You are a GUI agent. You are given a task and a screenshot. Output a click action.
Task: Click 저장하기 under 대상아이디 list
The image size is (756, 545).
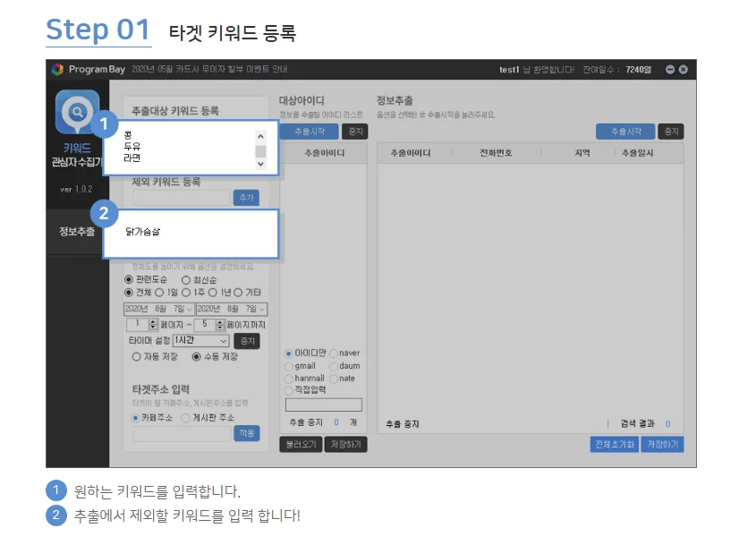tap(345, 445)
